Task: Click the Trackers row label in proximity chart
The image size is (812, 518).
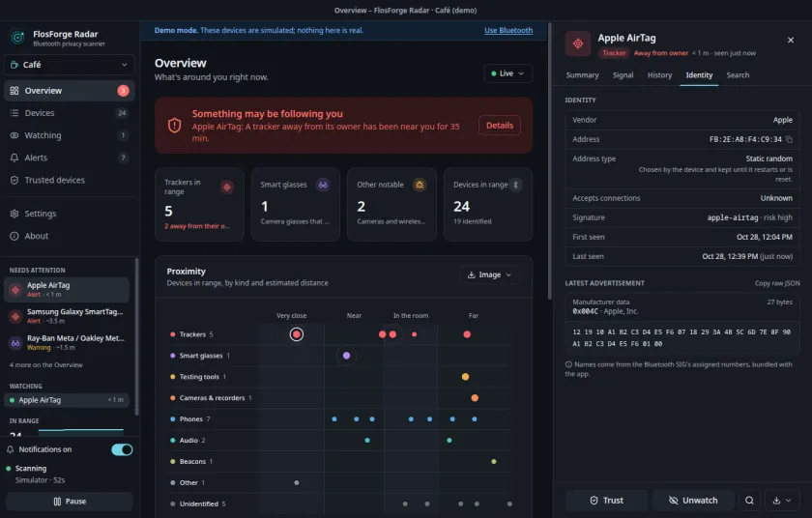Action: [x=192, y=334]
